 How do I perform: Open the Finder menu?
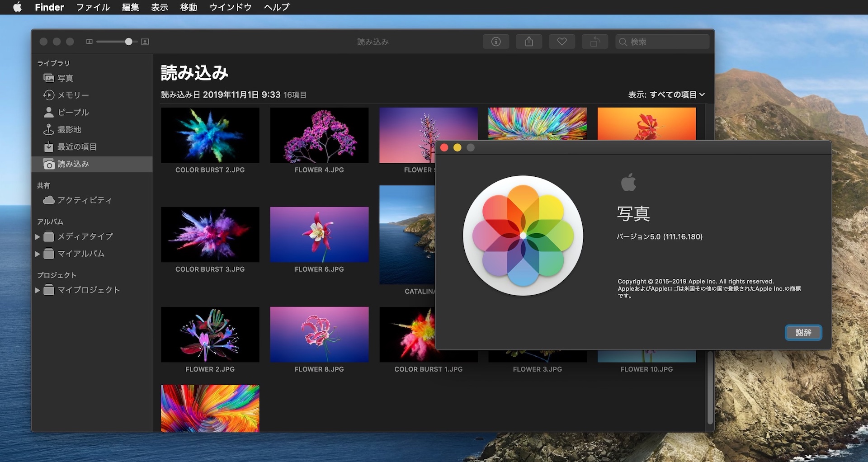[x=49, y=7]
